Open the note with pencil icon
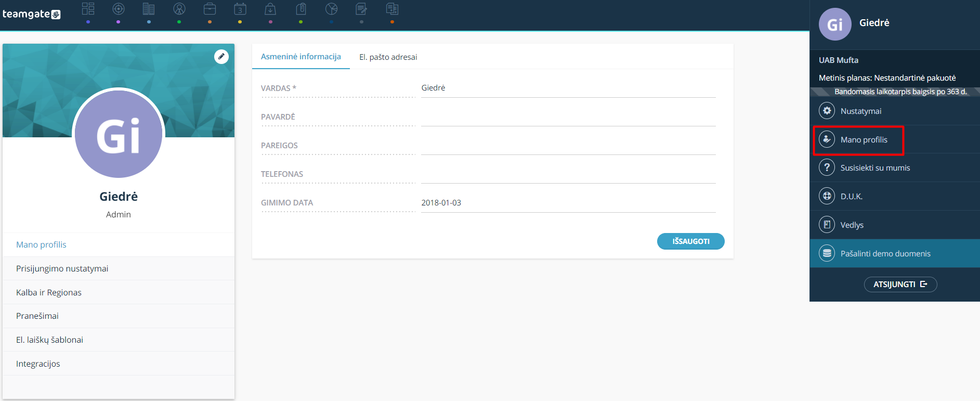980x401 pixels. (x=361, y=9)
